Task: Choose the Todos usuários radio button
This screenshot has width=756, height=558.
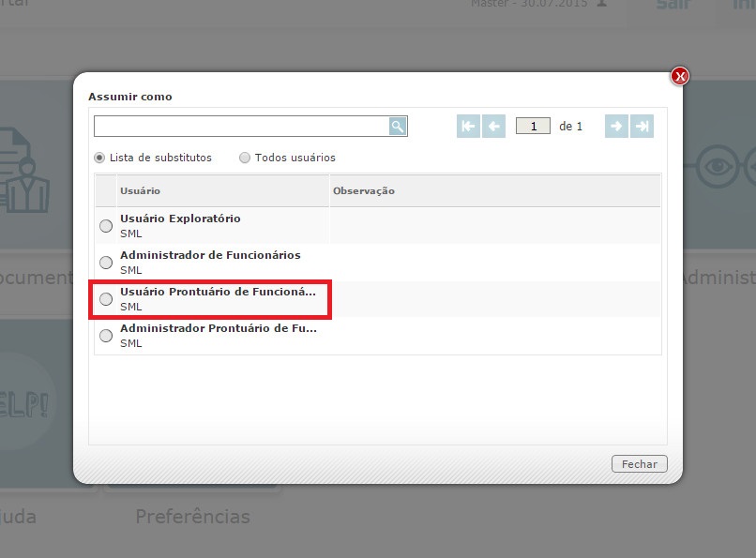Action: (244, 158)
